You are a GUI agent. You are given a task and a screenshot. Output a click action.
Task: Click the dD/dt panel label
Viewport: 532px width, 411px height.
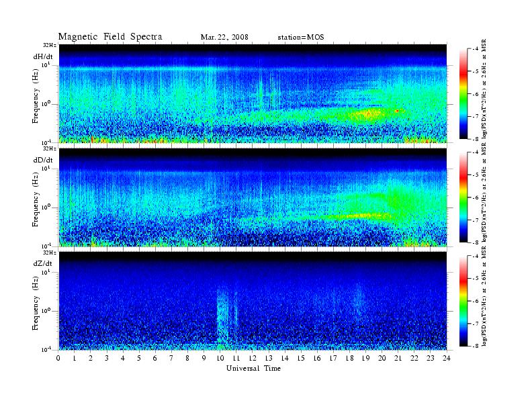43,160
